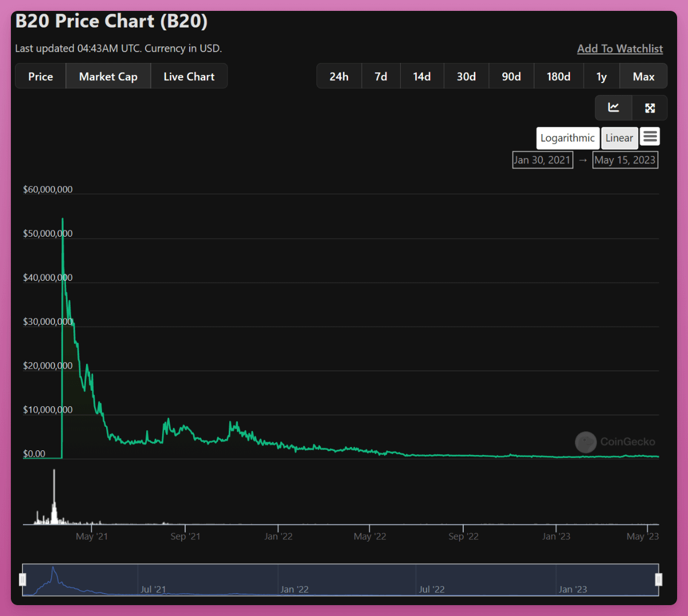Screen dimensions: 688x616
Task: Select the 7d time range
Action: pos(381,76)
